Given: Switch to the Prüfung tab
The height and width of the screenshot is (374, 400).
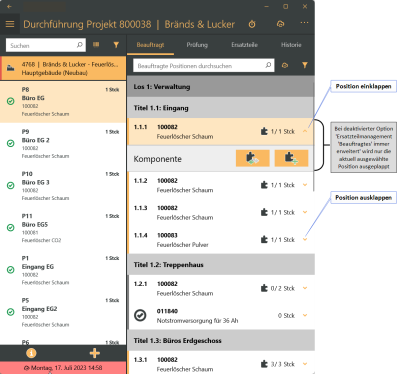Looking at the screenshot, I should pos(197,45).
